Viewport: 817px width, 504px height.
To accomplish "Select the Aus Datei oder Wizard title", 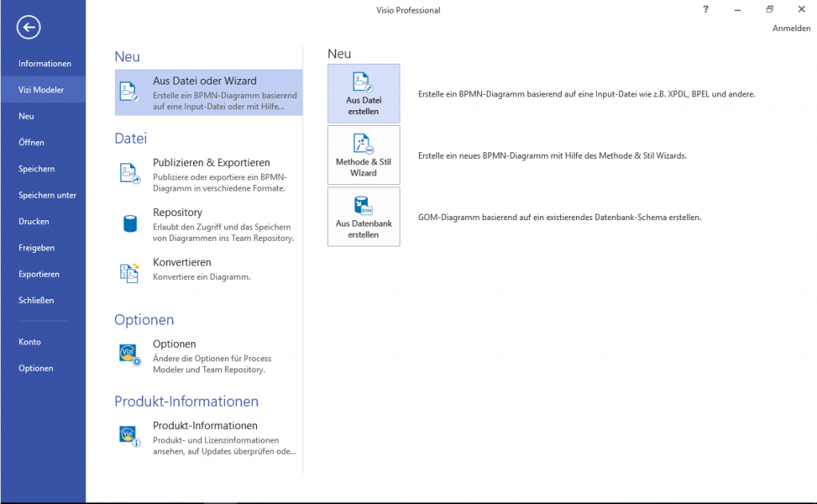I will [x=205, y=81].
